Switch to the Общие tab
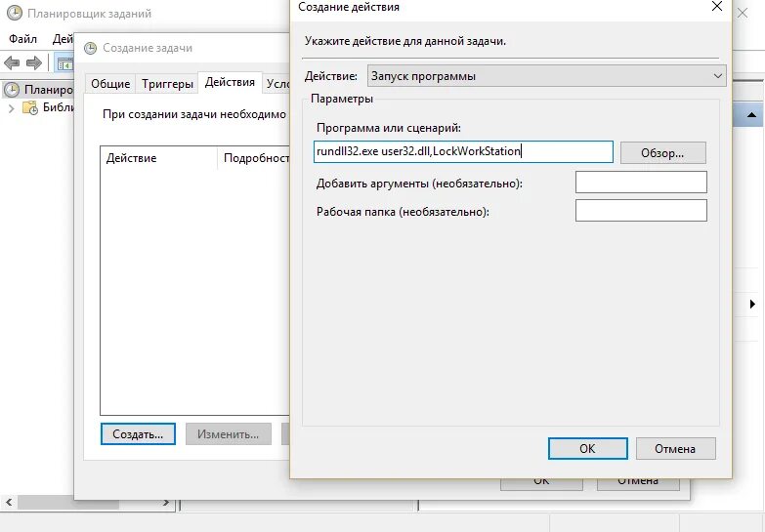765x532 pixels. 110,84
